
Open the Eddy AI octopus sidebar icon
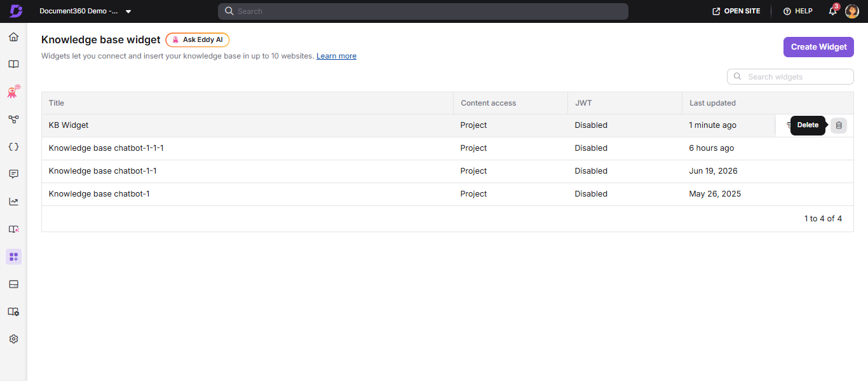(x=13, y=92)
